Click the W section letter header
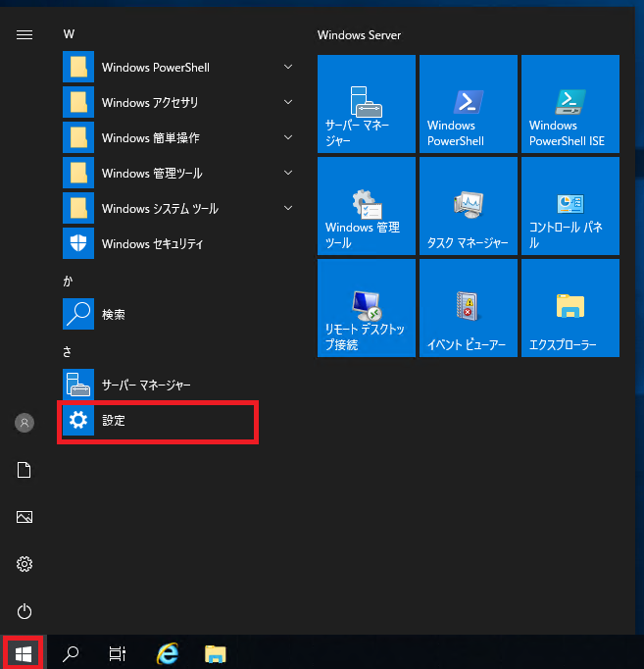 (x=69, y=34)
